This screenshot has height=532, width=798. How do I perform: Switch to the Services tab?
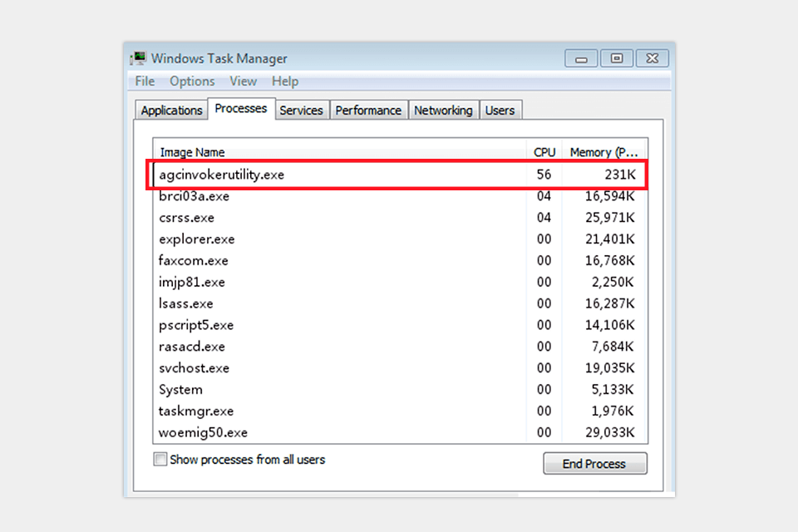[302, 110]
